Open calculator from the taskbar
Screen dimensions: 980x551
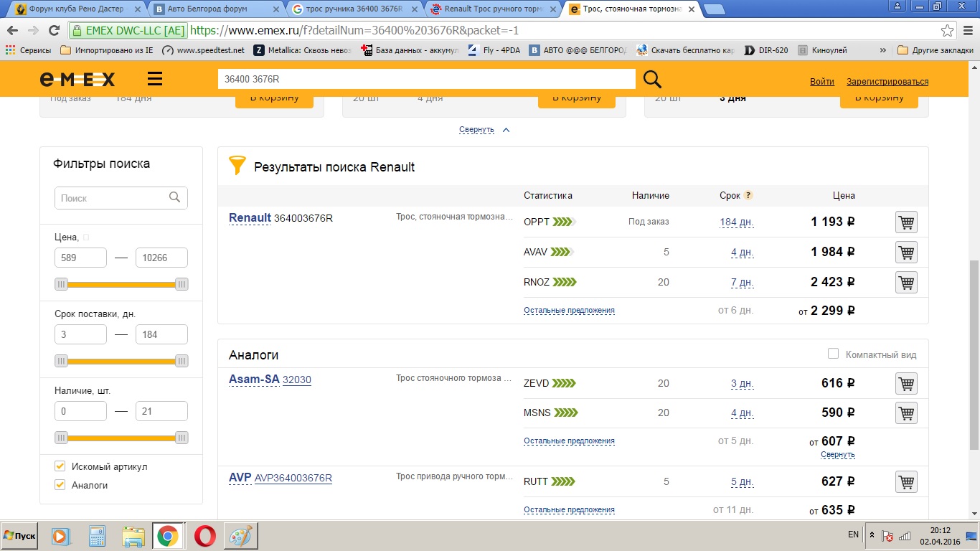(97, 536)
